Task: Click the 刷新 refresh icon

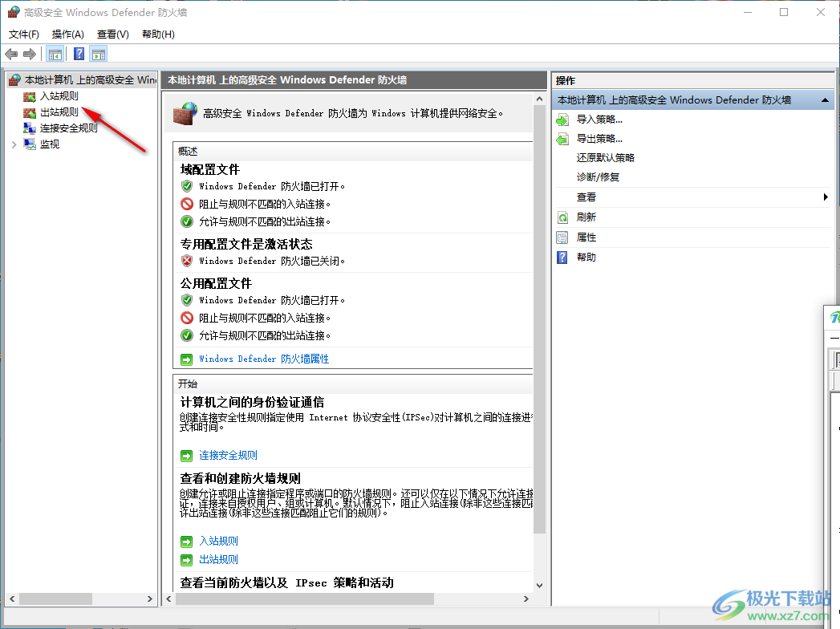Action: coord(562,217)
